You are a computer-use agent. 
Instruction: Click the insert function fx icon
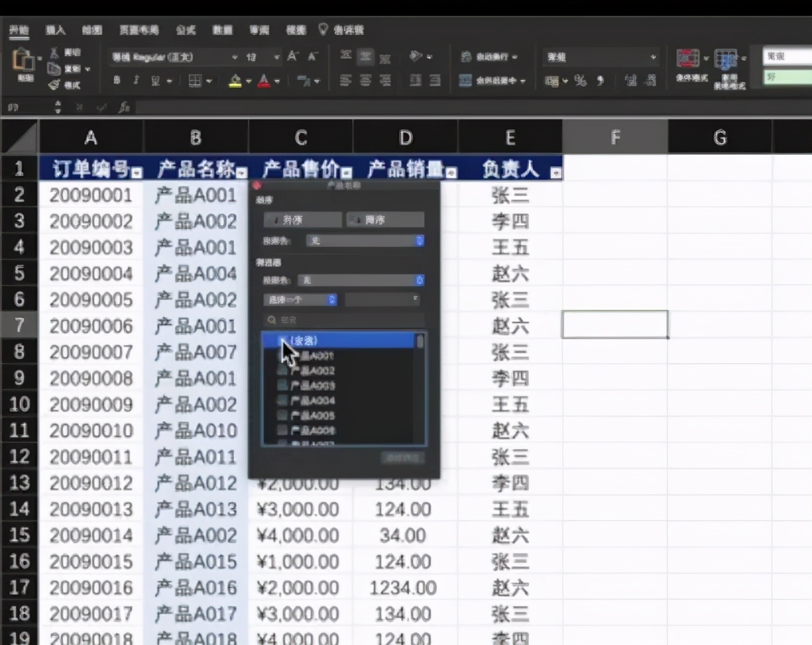click(124, 107)
